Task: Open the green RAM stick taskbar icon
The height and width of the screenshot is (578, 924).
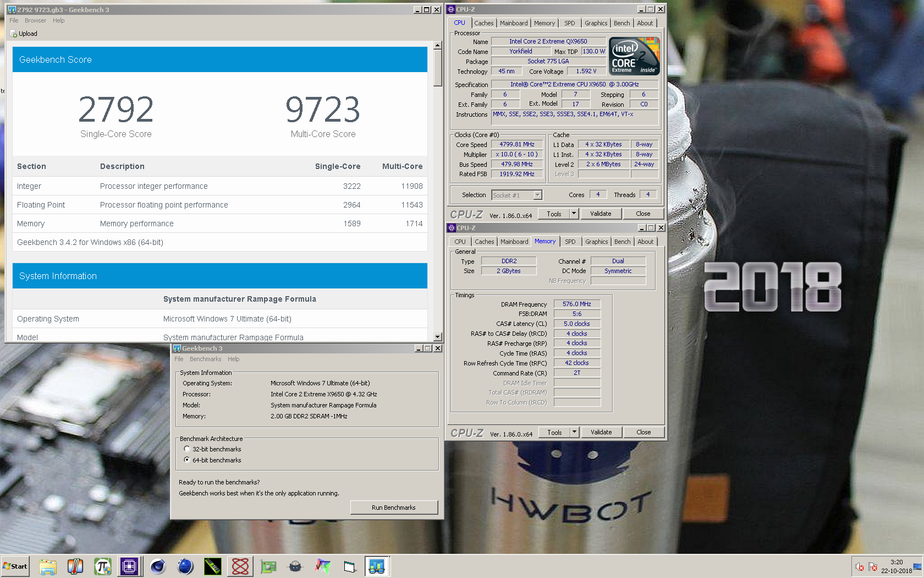Action: click(x=213, y=566)
